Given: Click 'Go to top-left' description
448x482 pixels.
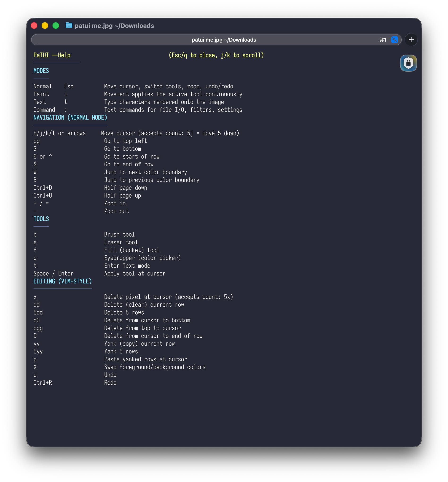Looking at the screenshot, I should pyautogui.click(x=125, y=141).
